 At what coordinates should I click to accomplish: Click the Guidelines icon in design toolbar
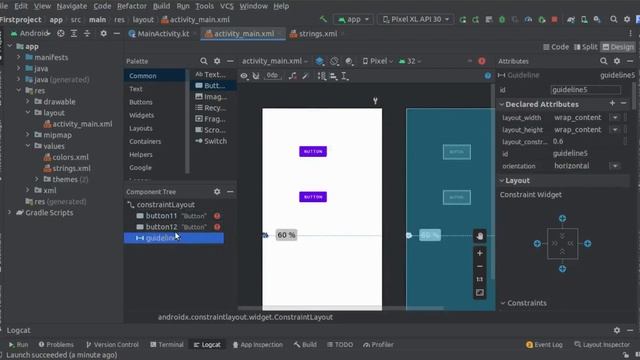tap(345, 76)
